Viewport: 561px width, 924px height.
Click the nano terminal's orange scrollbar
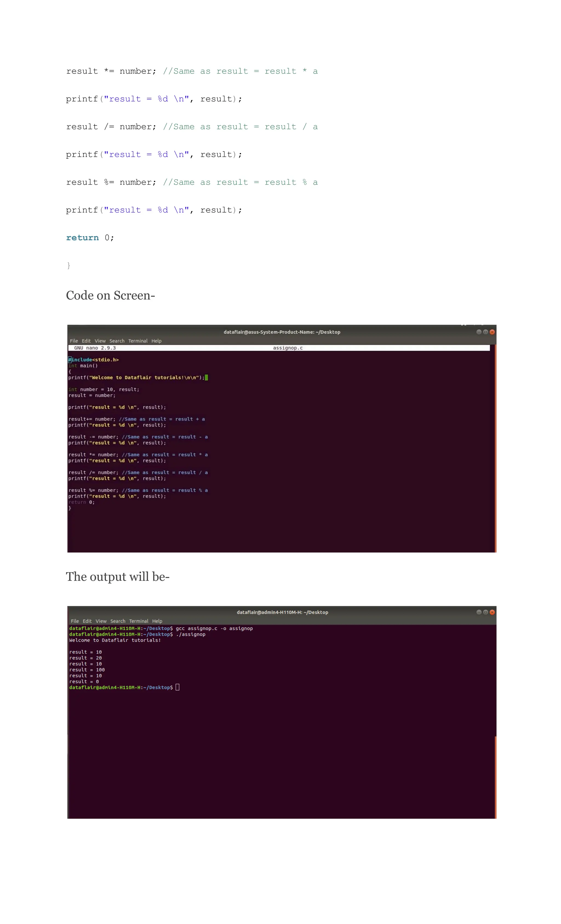click(495, 448)
